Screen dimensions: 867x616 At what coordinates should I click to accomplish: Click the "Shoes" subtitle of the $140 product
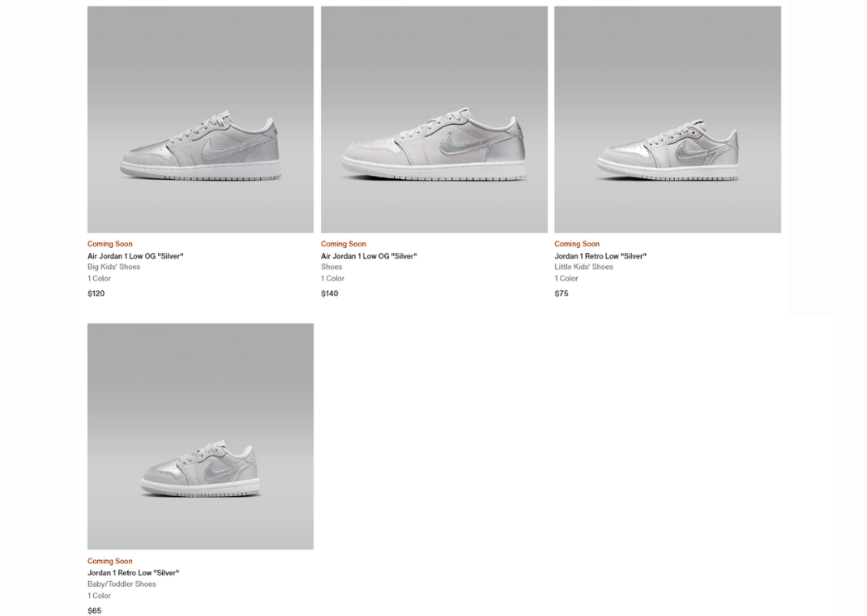(331, 267)
